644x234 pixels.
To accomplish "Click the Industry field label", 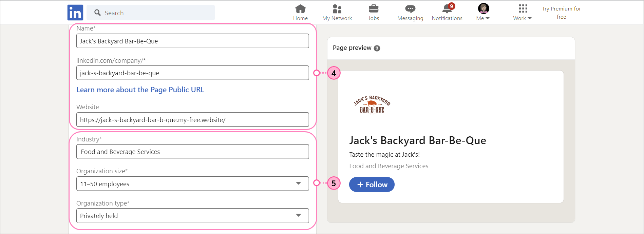I will coord(89,139).
